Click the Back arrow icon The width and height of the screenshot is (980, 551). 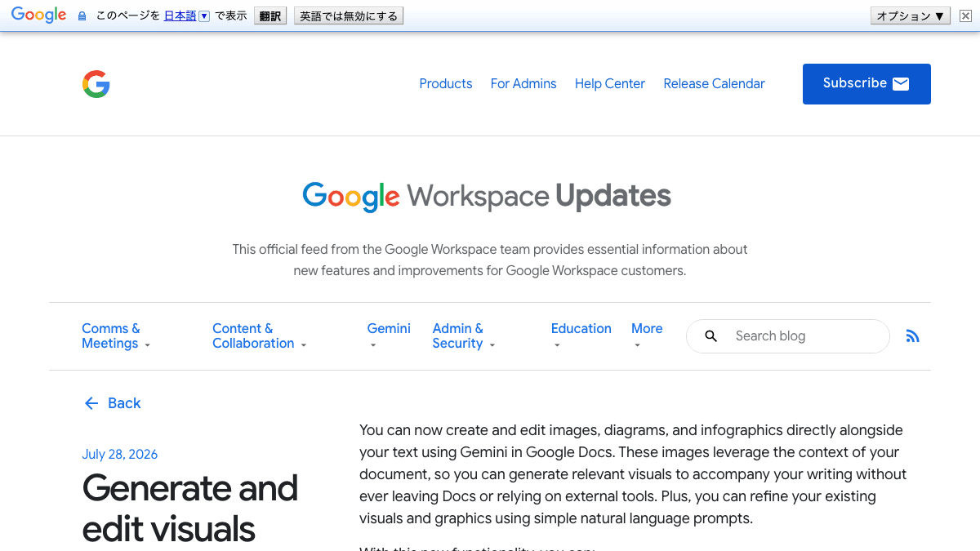(91, 403)
